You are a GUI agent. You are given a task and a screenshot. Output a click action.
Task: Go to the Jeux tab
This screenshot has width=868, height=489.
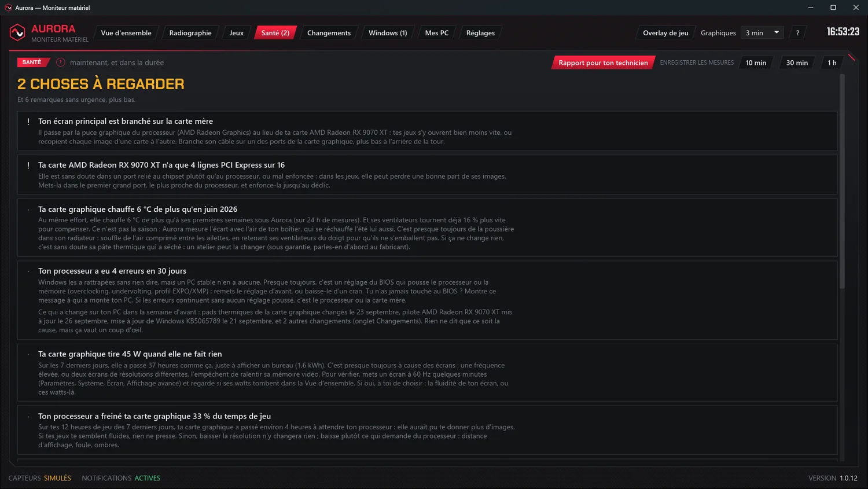click(x=236, y=33)
